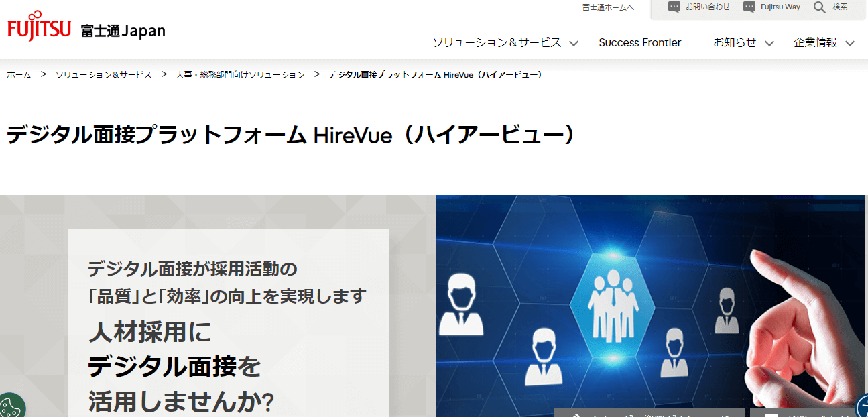Click the blue hexagon people hero image
The height and width of the screenshot is (417, 868).
(x=652, y=306)
